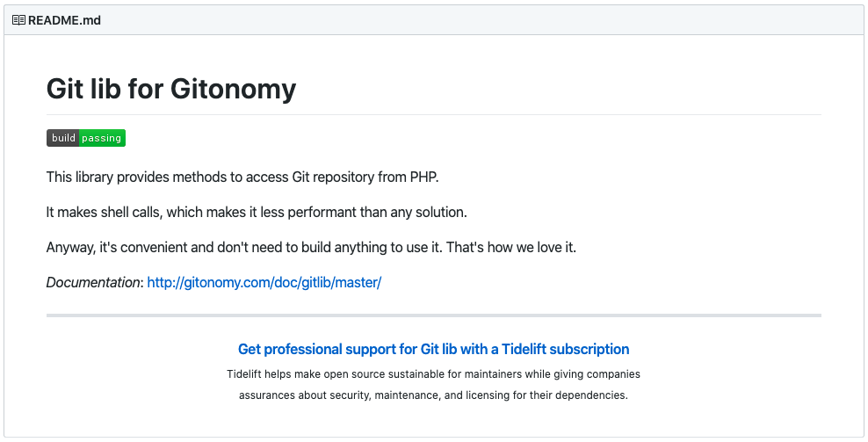Click the "This library provides methods" paragraph

point(242,178)
